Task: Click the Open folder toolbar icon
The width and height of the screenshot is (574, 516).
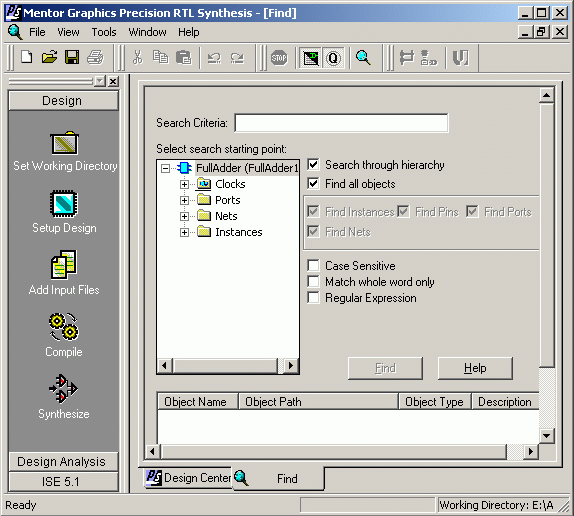Action: click(49, 57)
